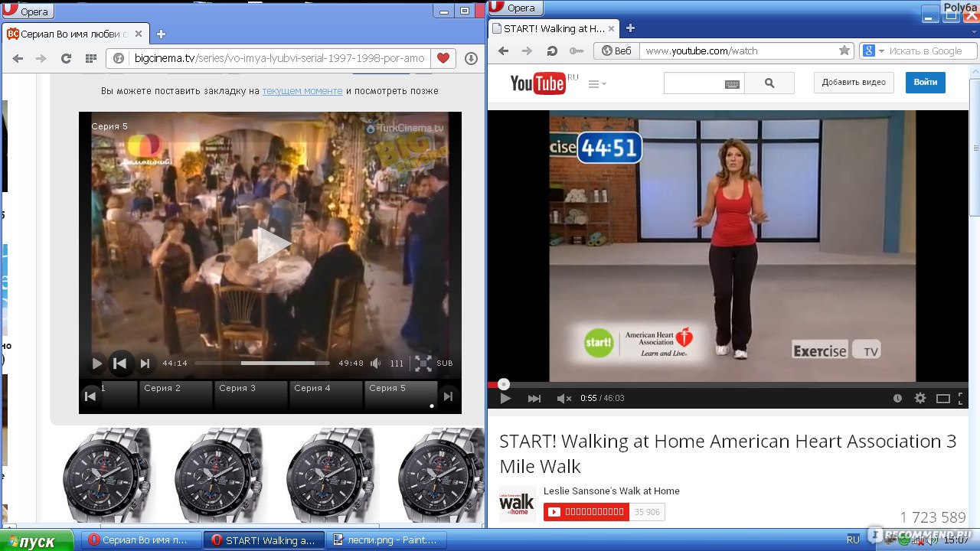Open on-screen keyboard in YouTube search
Screen dimensions: 980x551
(x=732, y=84)
